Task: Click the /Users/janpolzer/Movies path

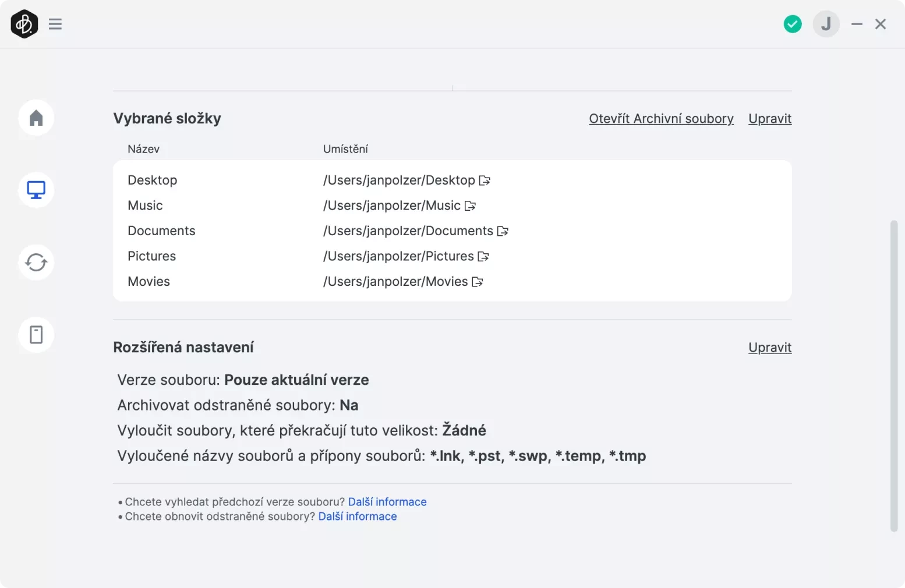Action: pos(395,281)
